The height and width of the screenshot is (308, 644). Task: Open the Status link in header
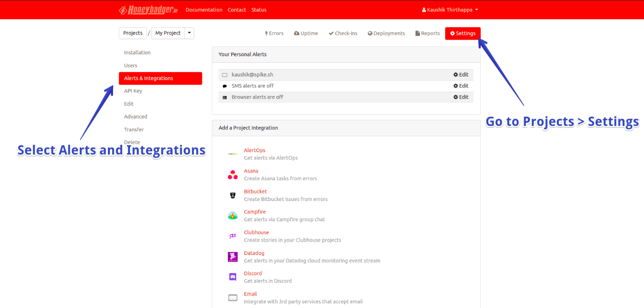(259, 10)
